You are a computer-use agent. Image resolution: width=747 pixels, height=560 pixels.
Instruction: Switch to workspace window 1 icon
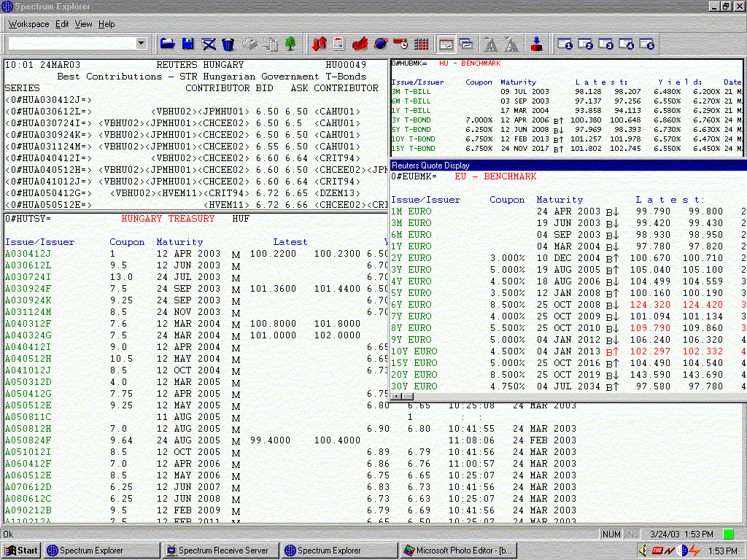click(x=565, y=44)
